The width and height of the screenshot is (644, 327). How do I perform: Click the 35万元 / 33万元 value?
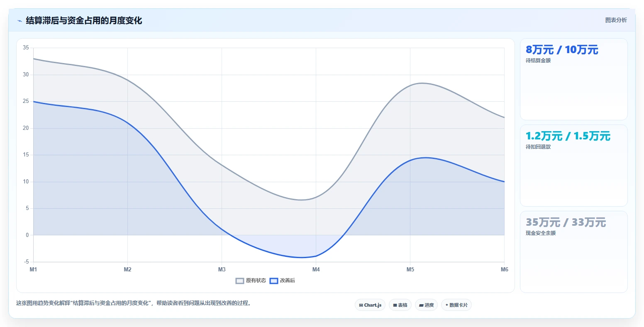[x=566, y=222]
